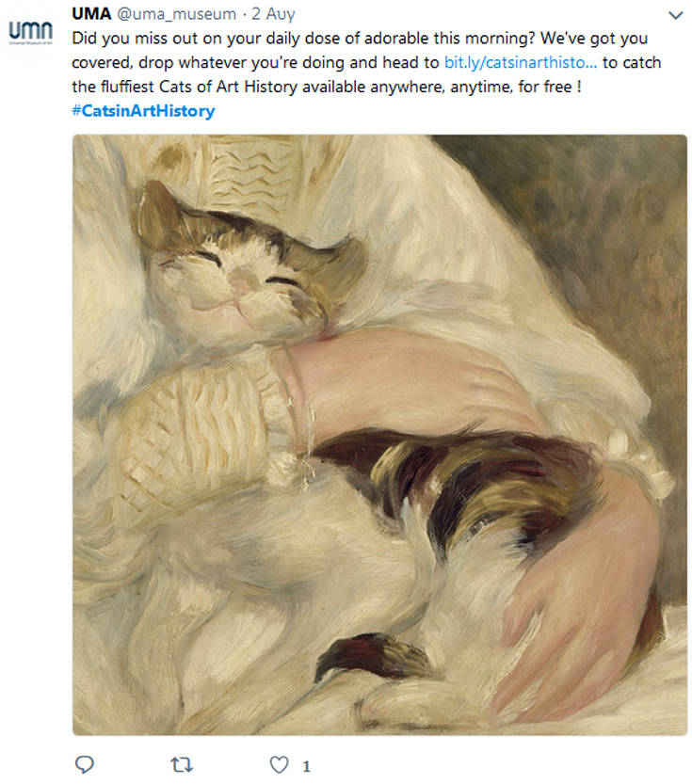Click the reply speech bubble icon

pos(85,762)
